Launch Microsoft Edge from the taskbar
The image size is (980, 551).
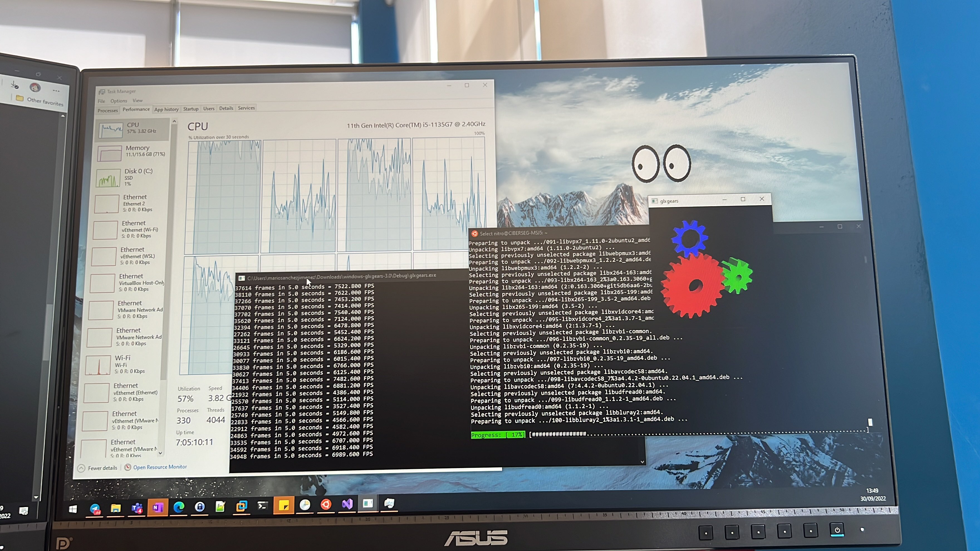pos(179,507)
